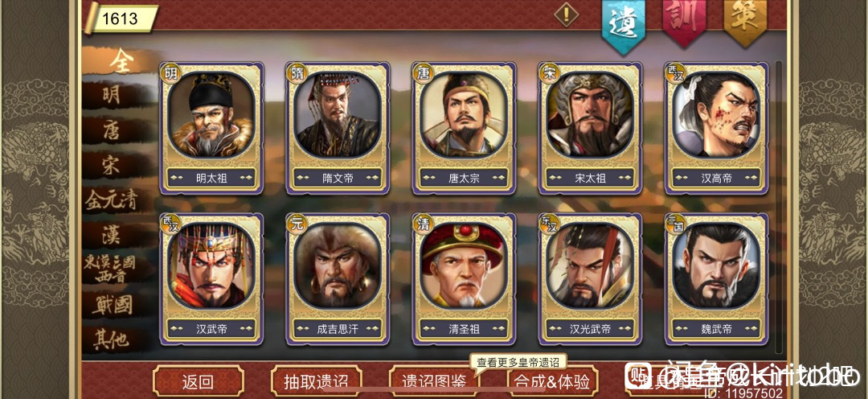The width and height of the screenshot is (868, 399).
Task: Click the 返回 back button
Action: (x=199, y=382)
